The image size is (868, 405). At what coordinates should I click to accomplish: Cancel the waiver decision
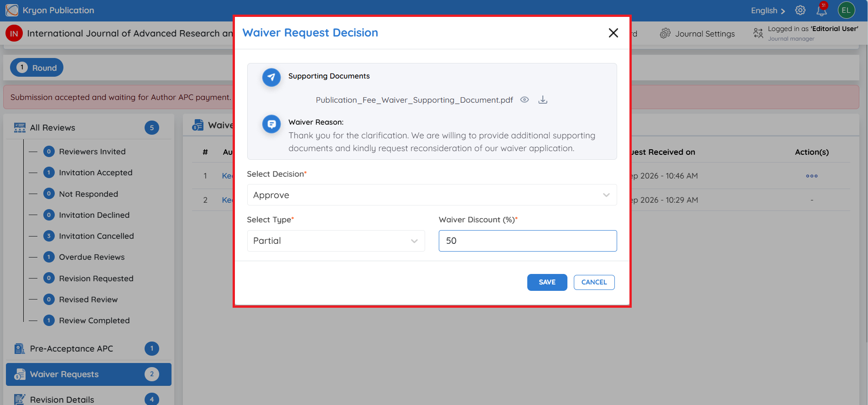[x=594, y=282]
